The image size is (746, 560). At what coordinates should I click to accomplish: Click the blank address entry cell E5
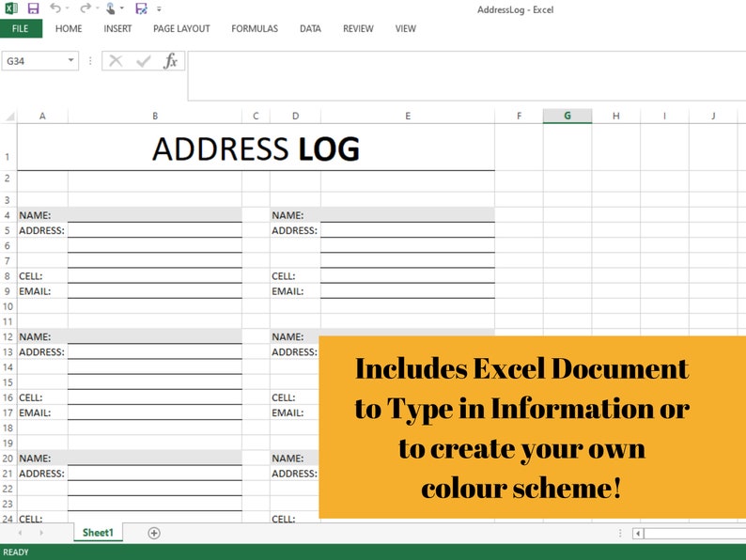coord(408,230)
